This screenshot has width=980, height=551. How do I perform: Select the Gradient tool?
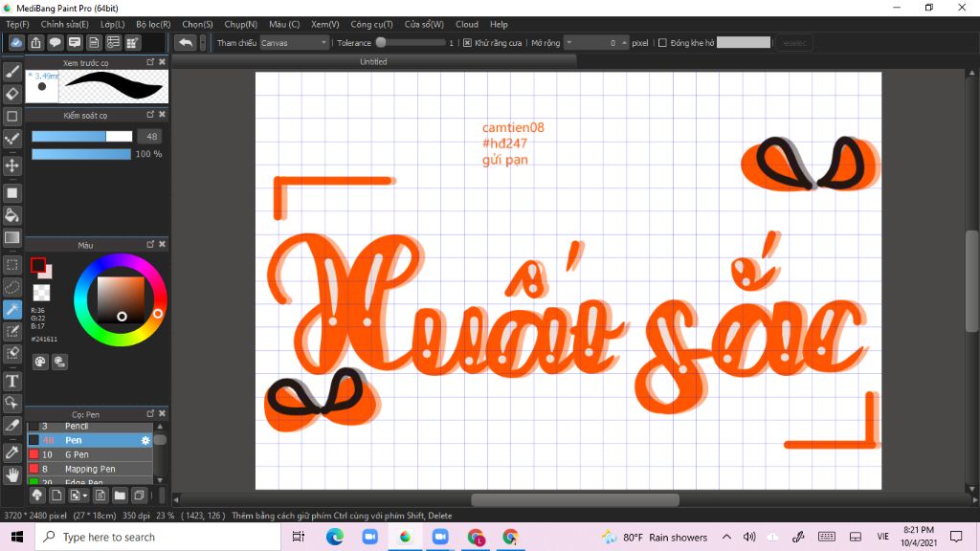coord(11,237)
